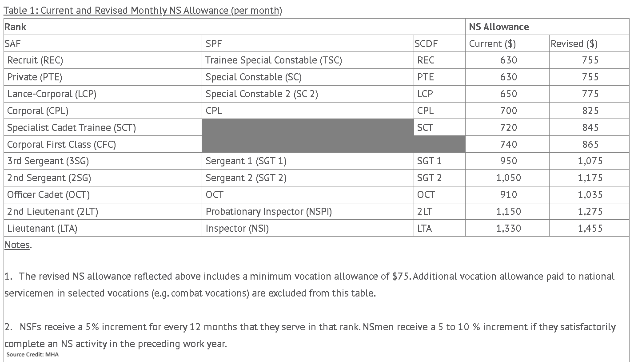The image size is (630, 364).
Task: Click the underlined Notes heading
Action: click(18, 245)
